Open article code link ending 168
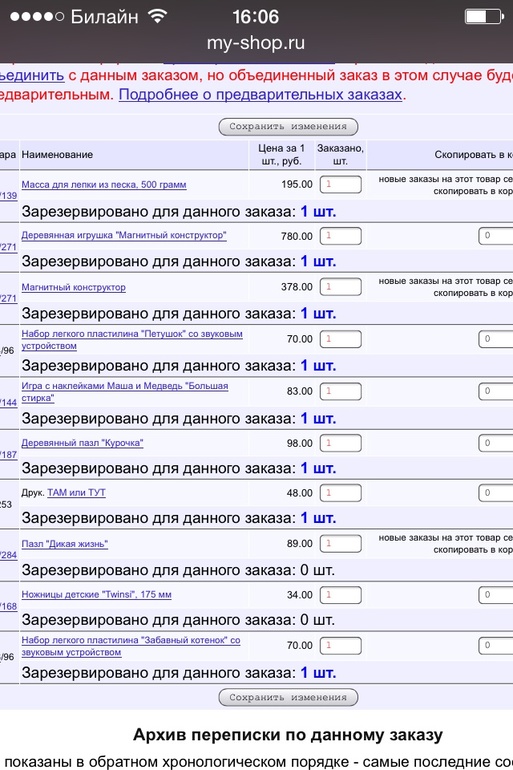513x770 pixels. click(x=8, y=606)
